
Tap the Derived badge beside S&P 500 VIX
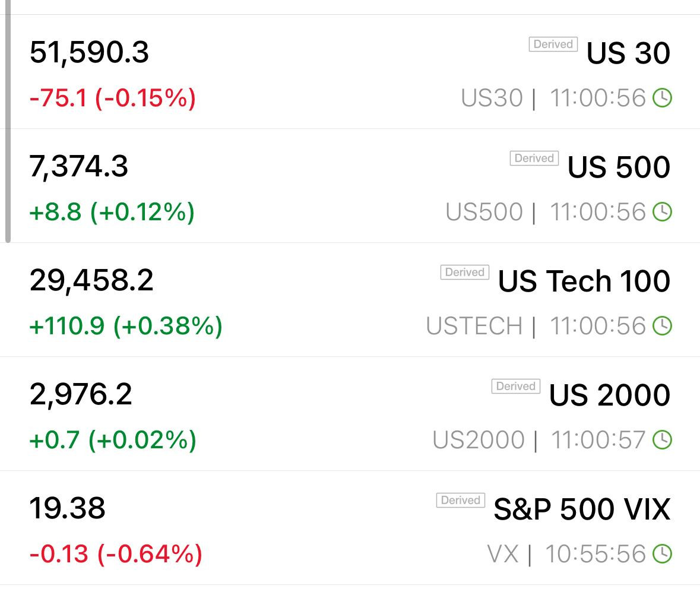pos(460,500)
